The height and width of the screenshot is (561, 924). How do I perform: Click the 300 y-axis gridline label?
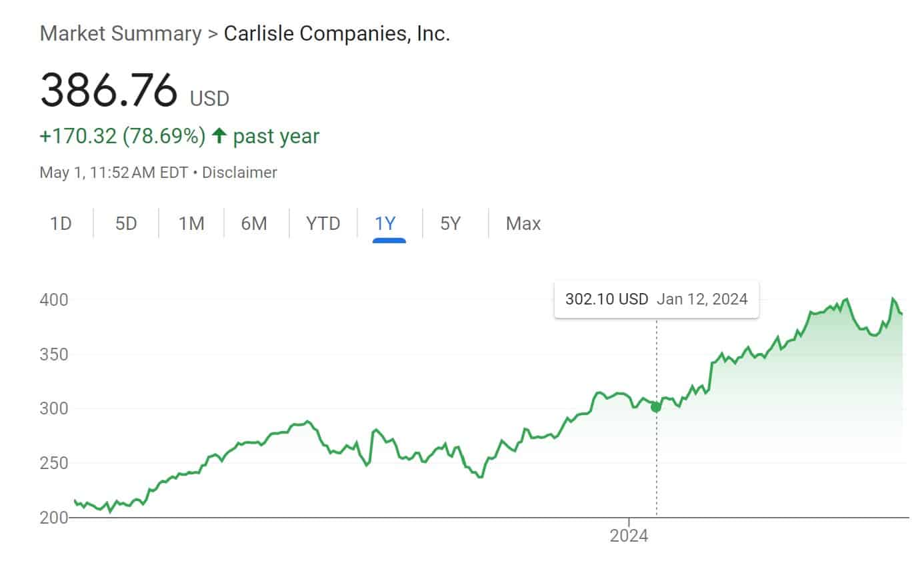point(54,408)
